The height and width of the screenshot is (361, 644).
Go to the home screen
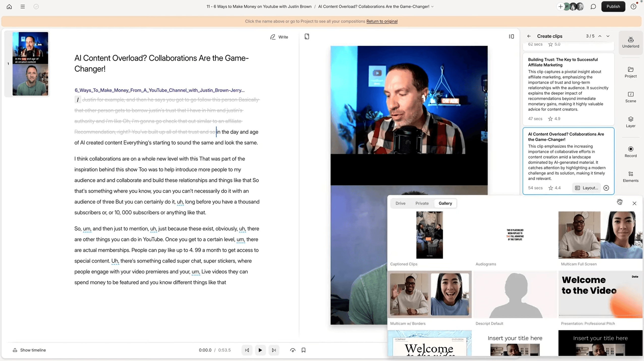(x=9, y=7)
